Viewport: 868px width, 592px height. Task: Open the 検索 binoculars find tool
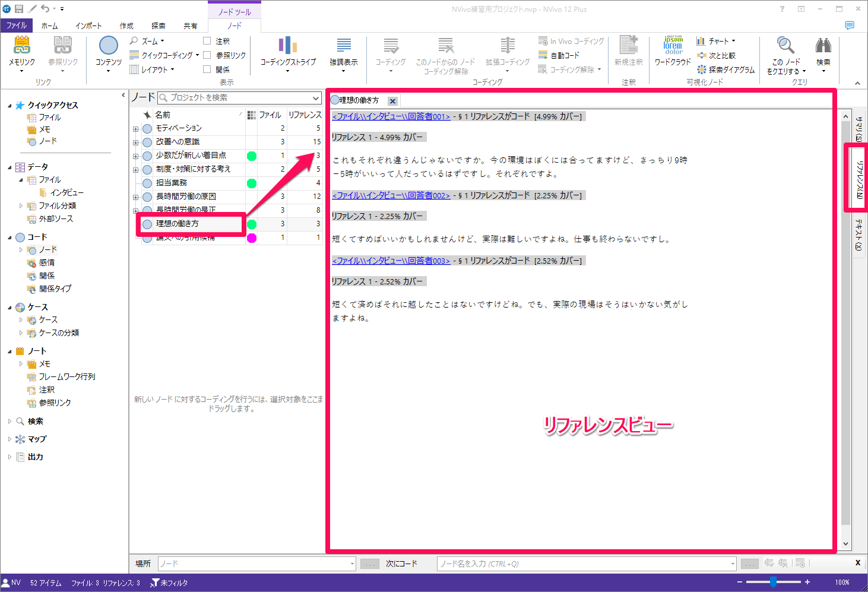(823, 50)
